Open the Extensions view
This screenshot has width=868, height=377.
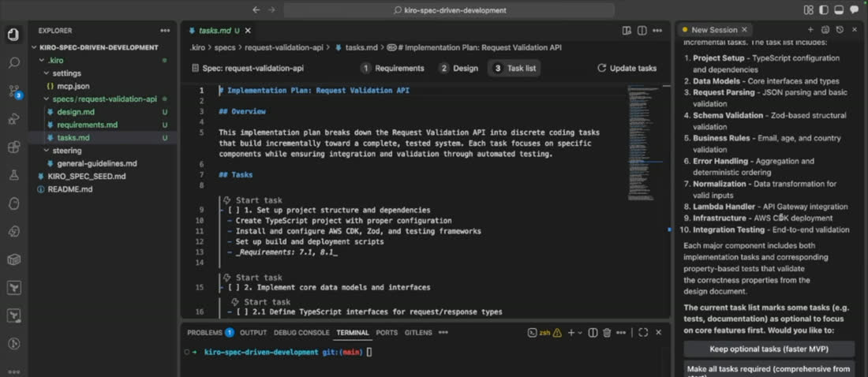(14, 147)
